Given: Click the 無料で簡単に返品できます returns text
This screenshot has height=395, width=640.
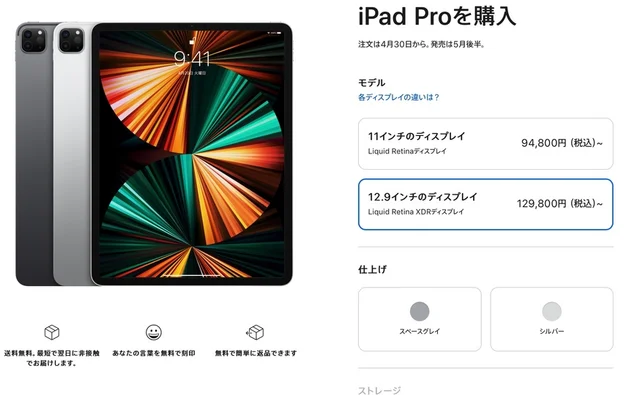Looking at the screenshot, I should 256,353.
